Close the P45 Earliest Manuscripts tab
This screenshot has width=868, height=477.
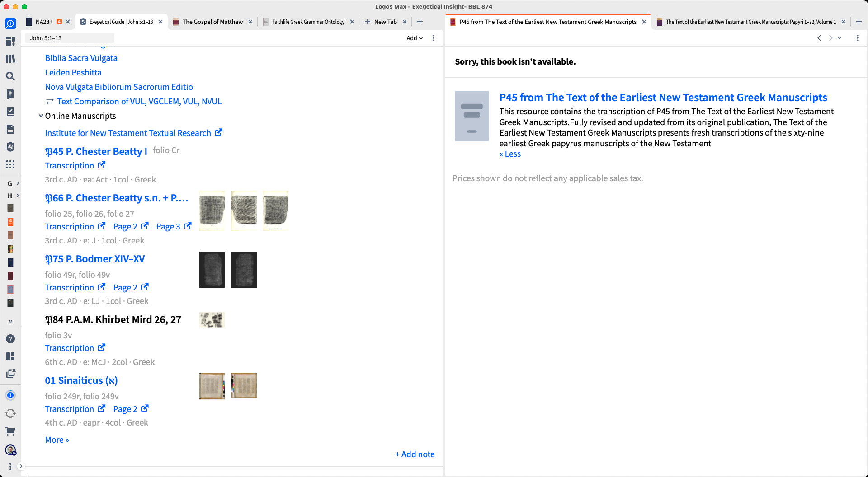coord(644,22)
